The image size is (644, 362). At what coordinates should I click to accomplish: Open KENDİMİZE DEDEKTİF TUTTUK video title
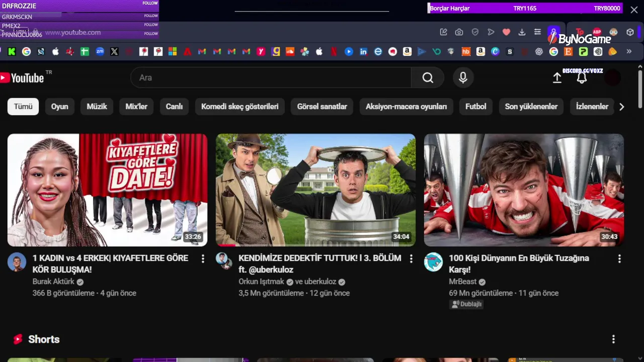click(x=320, y=263)
